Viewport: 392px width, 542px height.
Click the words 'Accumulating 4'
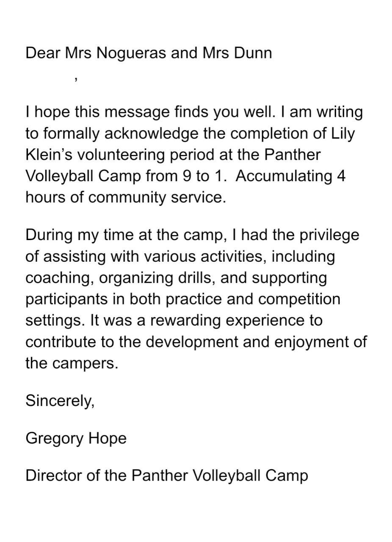click(290, 176)
